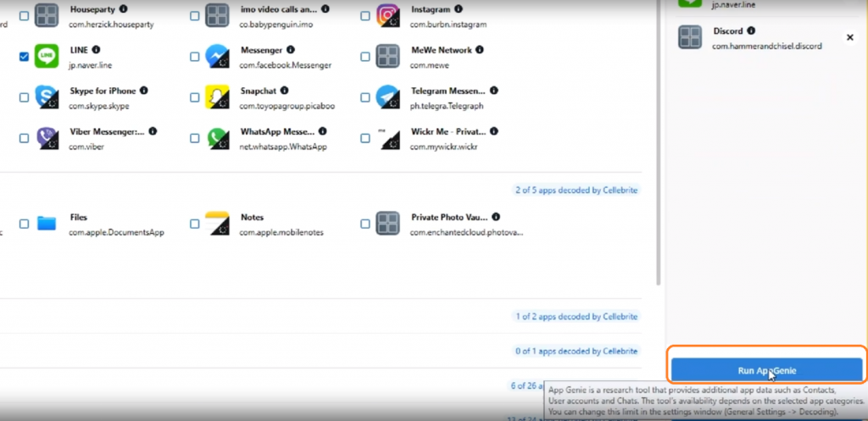Viewport: 868px width, 421px height.
Task: Open info icon next to MeWe Network
Action: pos(480,50)
